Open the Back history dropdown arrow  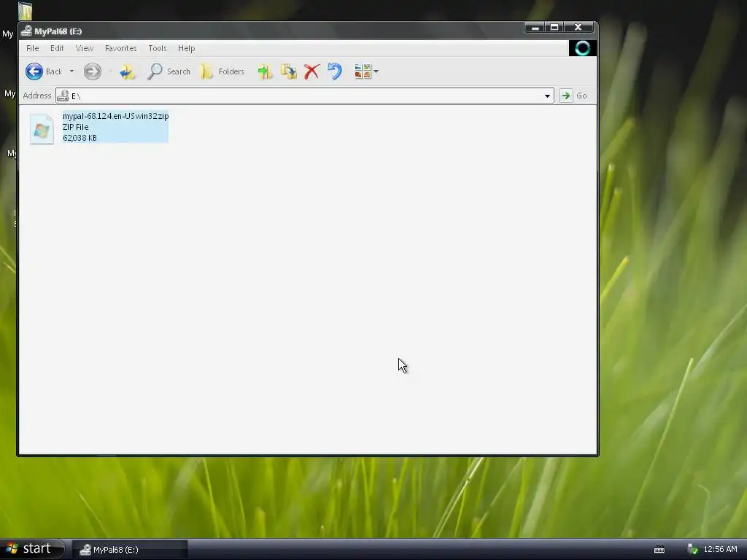pyautogui.click(x=72, y=71)
